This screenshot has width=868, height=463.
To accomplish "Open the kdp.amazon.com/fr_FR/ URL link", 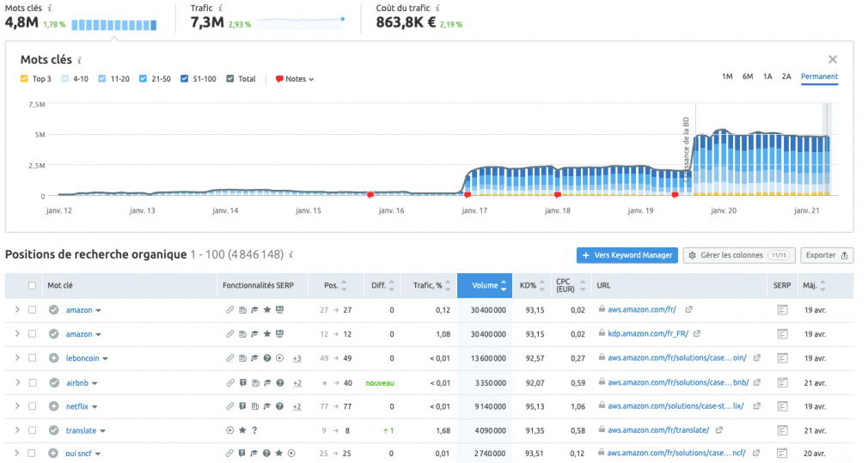I will tap(648, 334).
